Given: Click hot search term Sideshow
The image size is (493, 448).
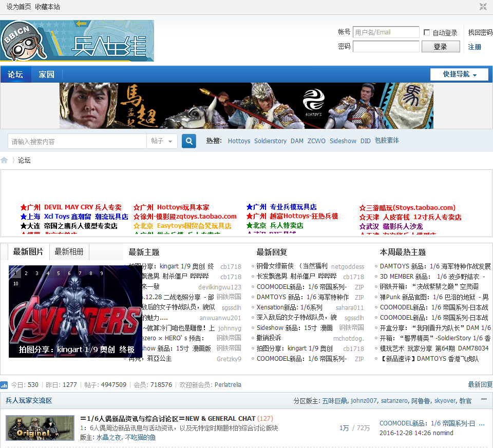Looking at the screenshot, I should [x=343, y=141].
